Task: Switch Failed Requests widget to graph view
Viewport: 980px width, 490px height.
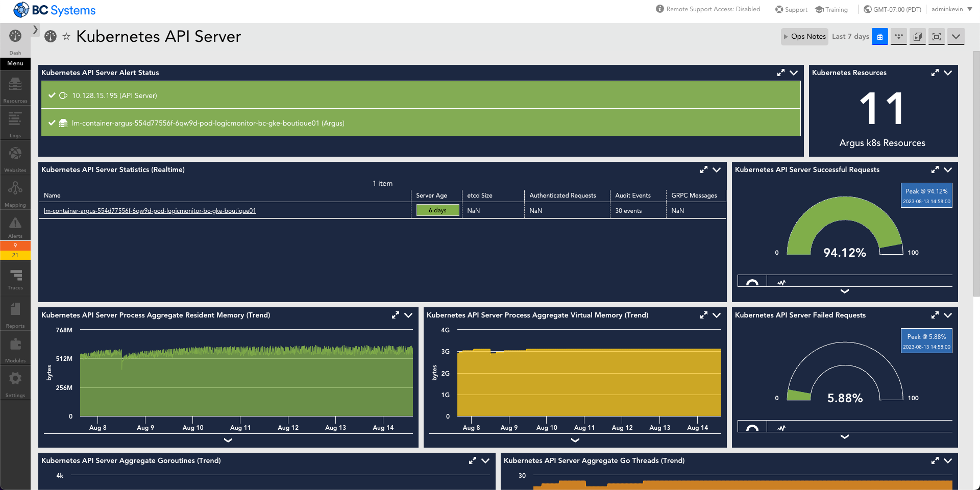Action: click(781, 427)
